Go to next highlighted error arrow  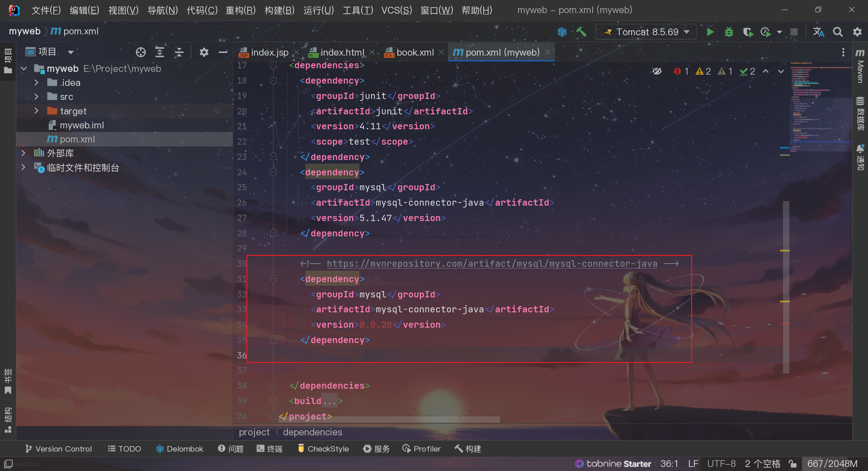point(781,71)
